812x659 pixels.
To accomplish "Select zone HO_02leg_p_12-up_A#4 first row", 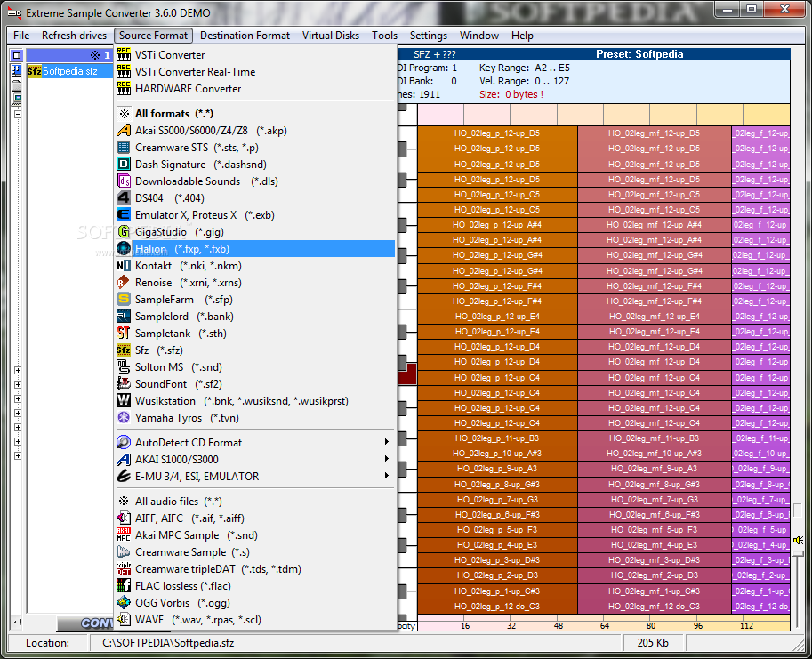I will 497,225.
